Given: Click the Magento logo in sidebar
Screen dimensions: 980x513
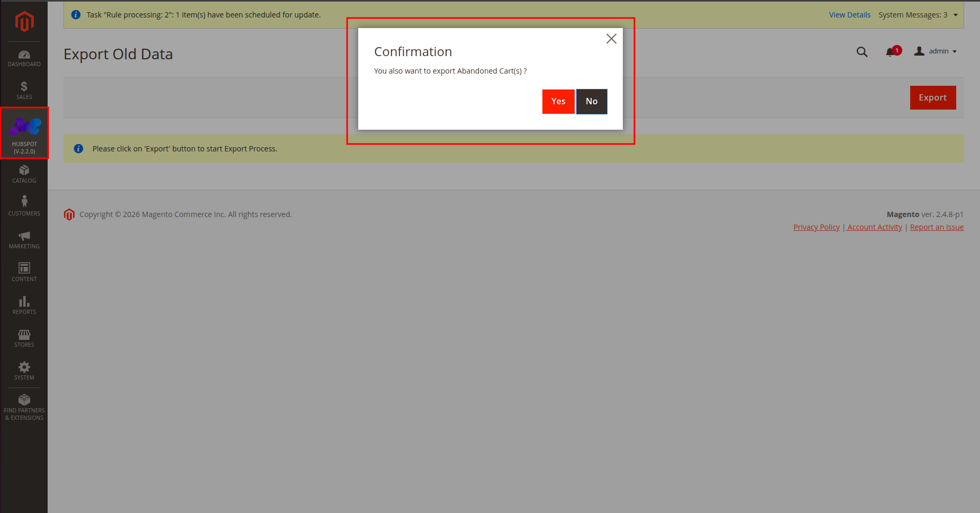Looking at the screenshot, I should (24, 22).
